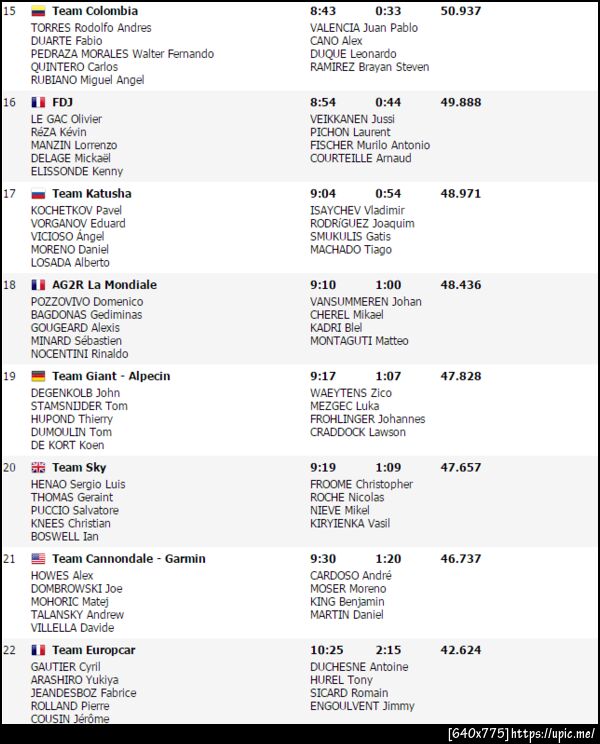Select rider FROOME Christopher
Viewport: 600px width, 744px height.
click(361, 484)
